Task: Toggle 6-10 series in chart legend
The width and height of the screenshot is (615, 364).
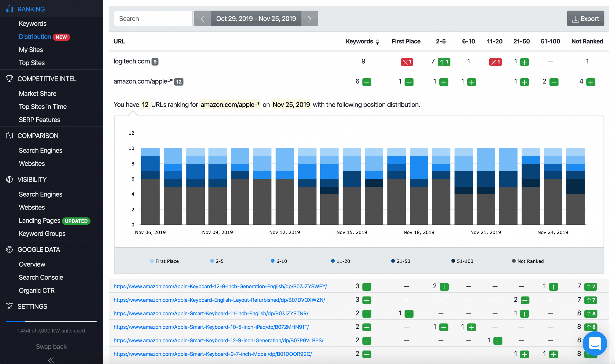Action: (279, 261)
